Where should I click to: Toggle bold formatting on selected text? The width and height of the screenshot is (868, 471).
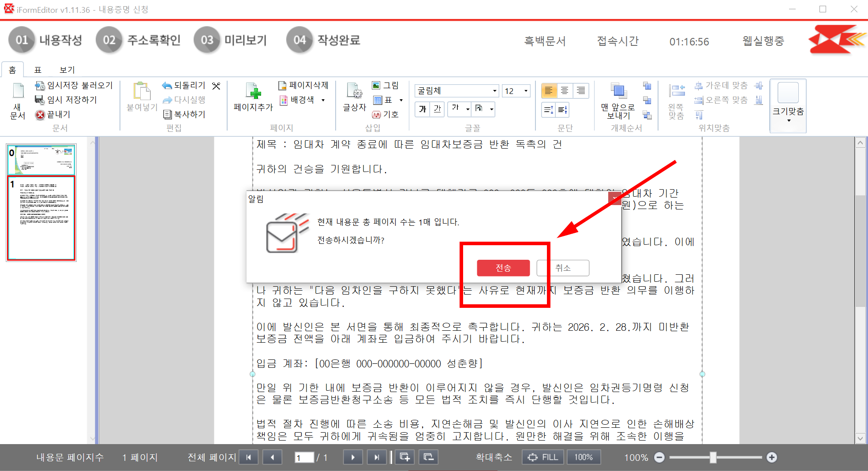[x=423, y=109]
